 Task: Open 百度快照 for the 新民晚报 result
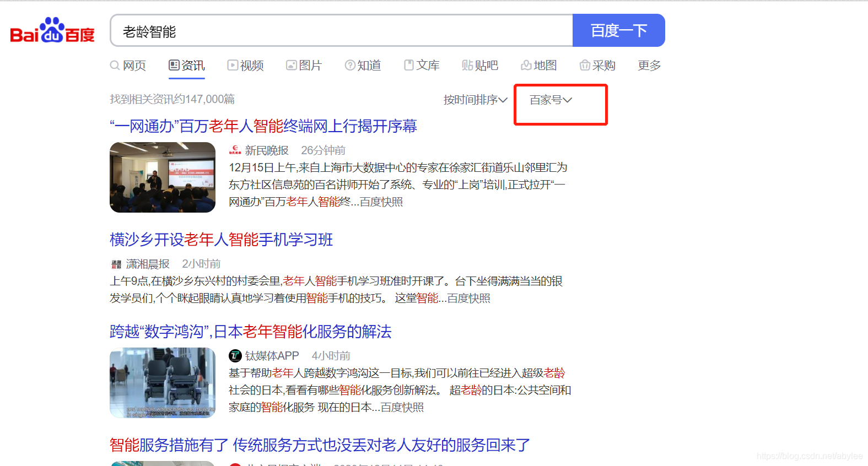pyautogui.click(x=381, y=202)
